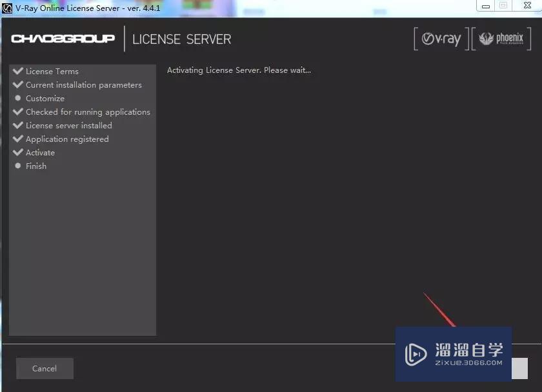Image resolution: width=542 pixels, height=392 pixels.
Task: Select the Customize step
Action: (x=45, y=99)
